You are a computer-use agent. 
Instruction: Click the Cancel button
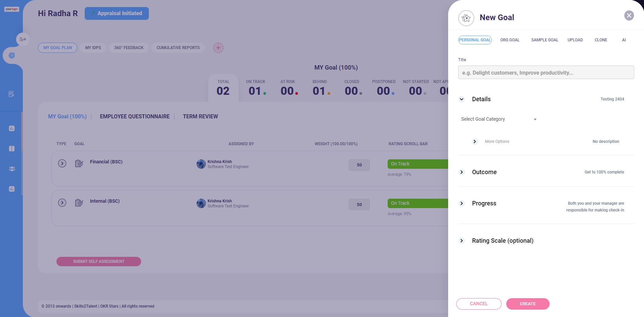coord(479,304)
